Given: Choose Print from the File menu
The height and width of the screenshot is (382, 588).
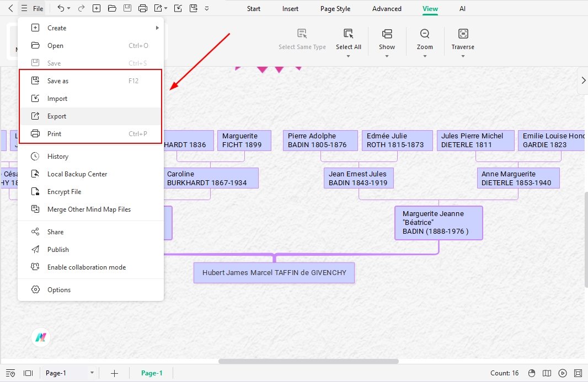Looking at the screenshot, I should click(91, 133).
